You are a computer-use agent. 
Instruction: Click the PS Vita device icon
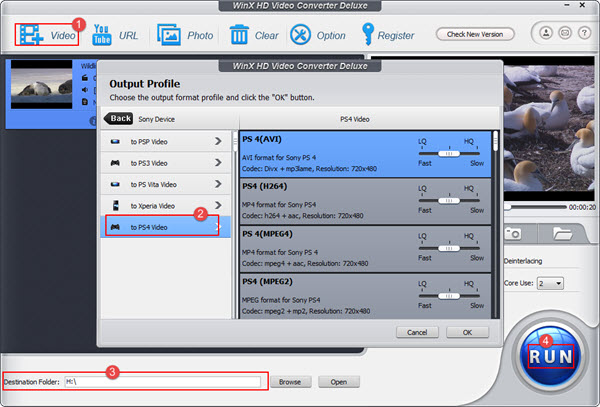[x=115, y=184]
